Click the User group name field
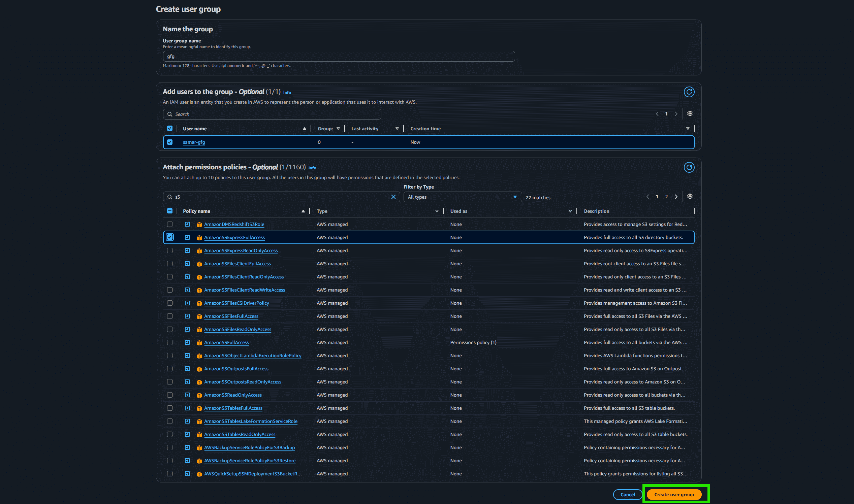 click(x=339, y=56)
